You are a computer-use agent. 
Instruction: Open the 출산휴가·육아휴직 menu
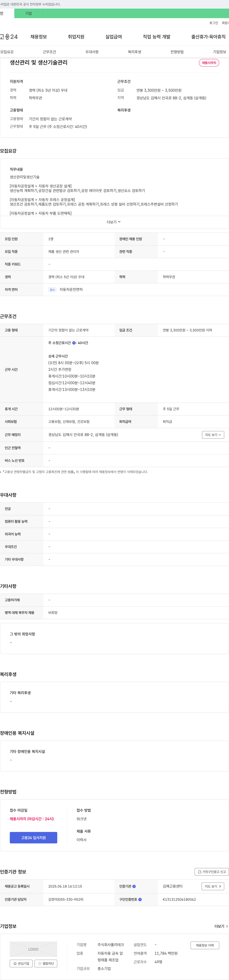coord(208,37)
